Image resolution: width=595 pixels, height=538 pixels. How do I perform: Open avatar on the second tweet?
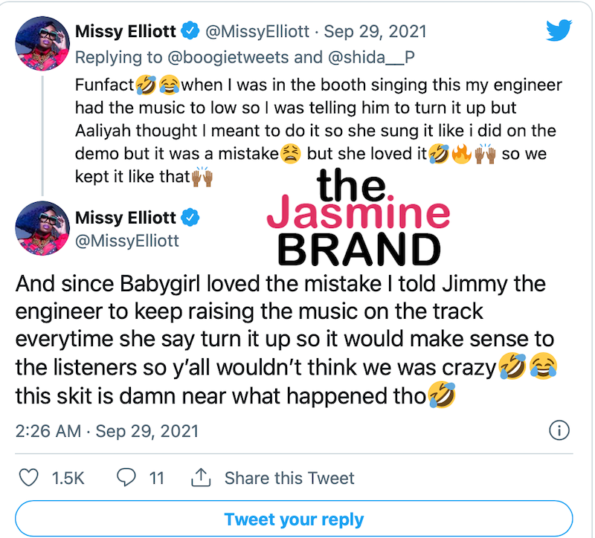click(x=42, y=228)
